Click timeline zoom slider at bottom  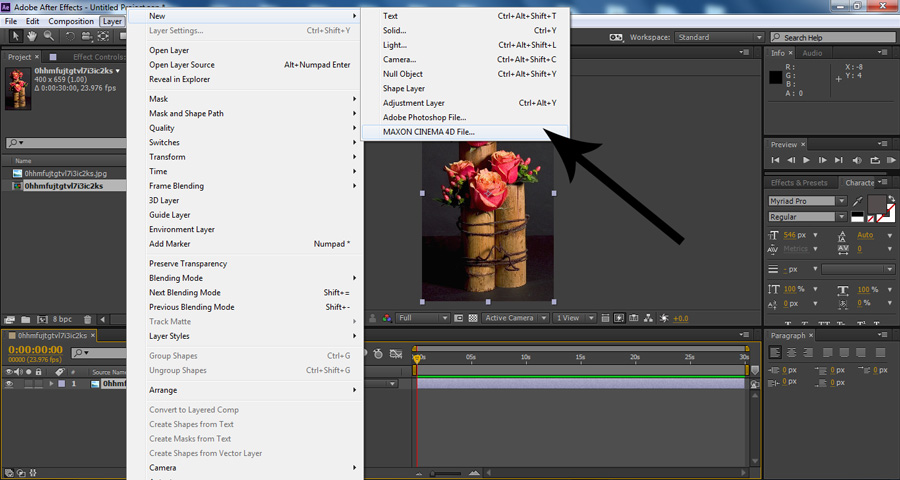446,474
